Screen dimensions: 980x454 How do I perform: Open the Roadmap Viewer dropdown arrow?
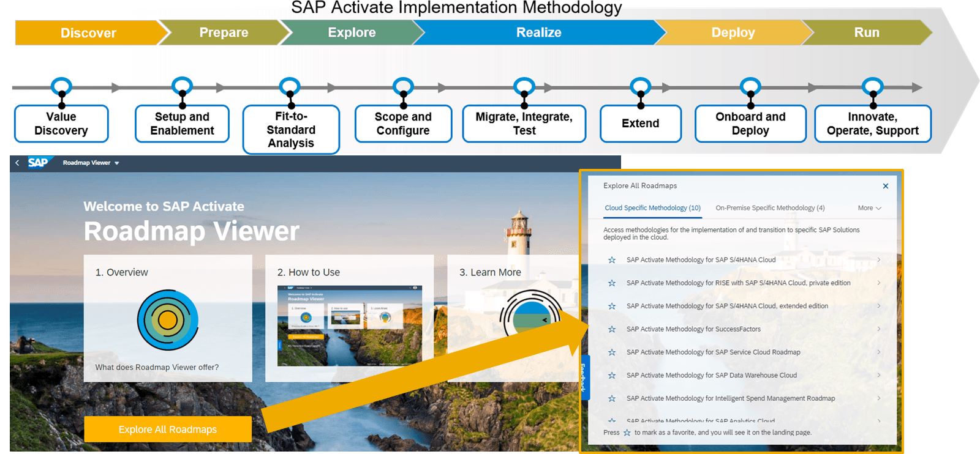coord(117,163)
